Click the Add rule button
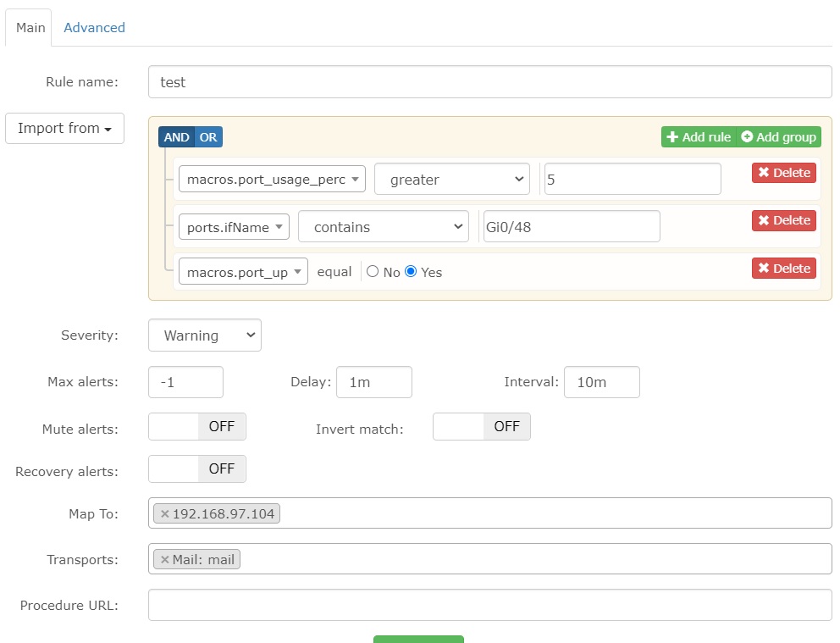840x643 pixels. (699, 137)
